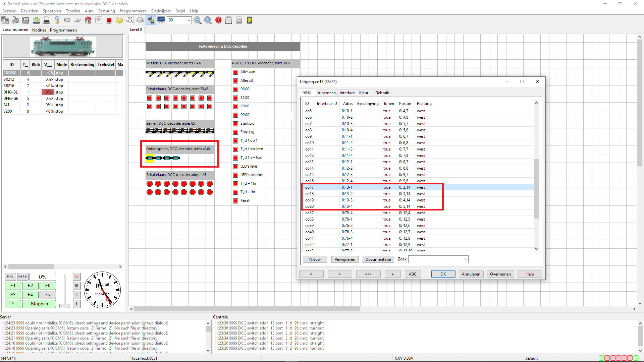Click the Documentatie button

click(378, 259)
